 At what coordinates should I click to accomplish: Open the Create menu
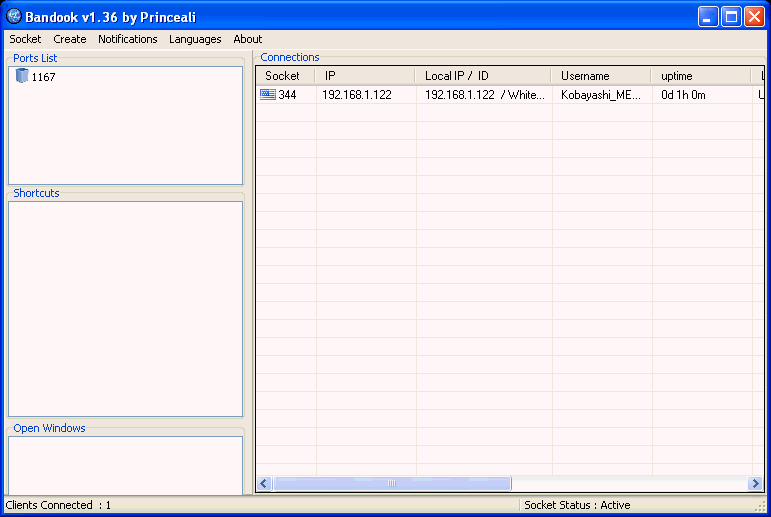pyautogui.click(x=70, y=39)
